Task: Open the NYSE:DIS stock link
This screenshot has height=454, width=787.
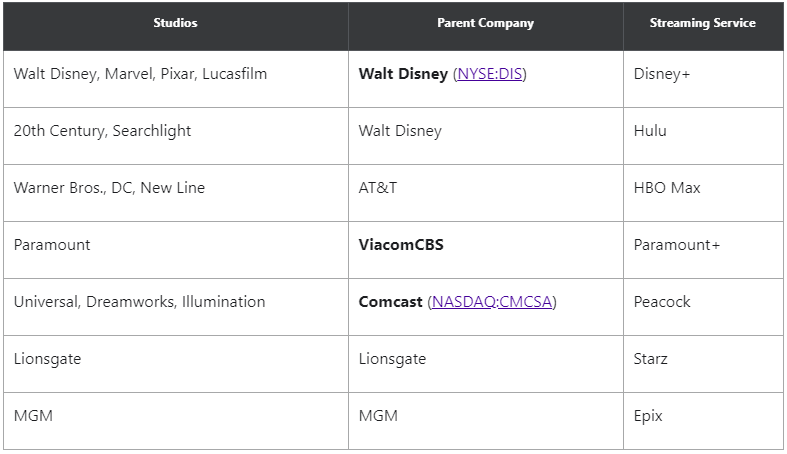Action: click(x=490, y=74)
